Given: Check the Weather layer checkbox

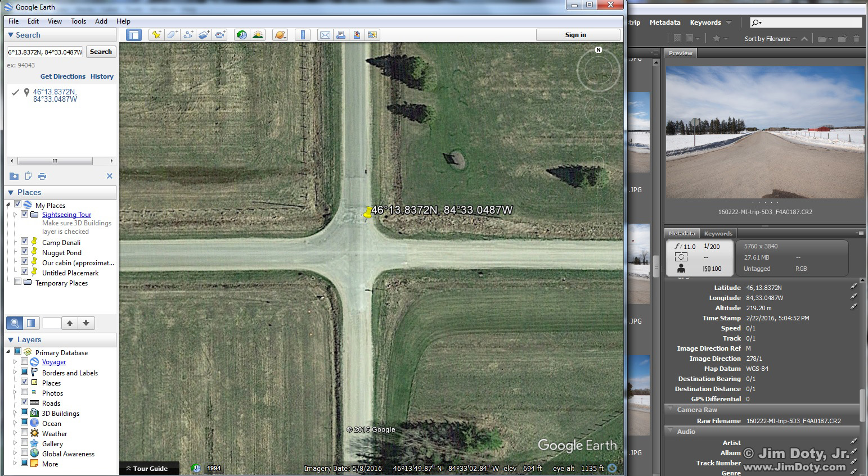Looking at the screenshot, I should [25, 433].
